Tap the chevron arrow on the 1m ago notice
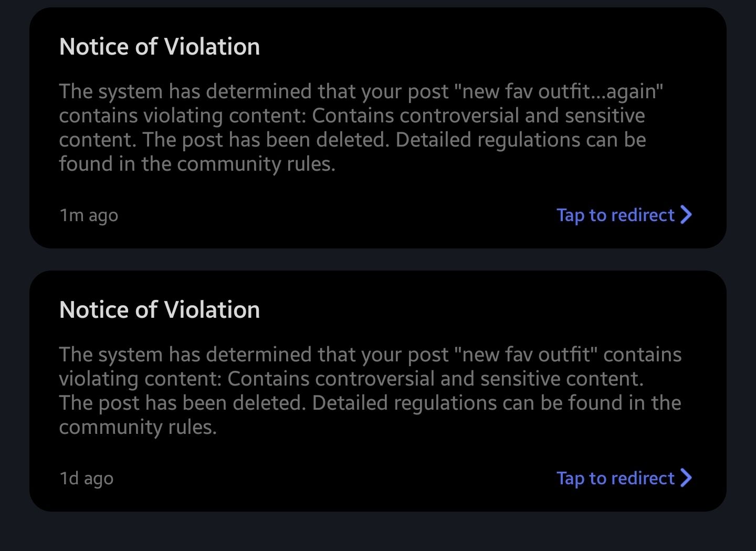The height and width of the screenshot is (551, 756). [x=686, y=215]
